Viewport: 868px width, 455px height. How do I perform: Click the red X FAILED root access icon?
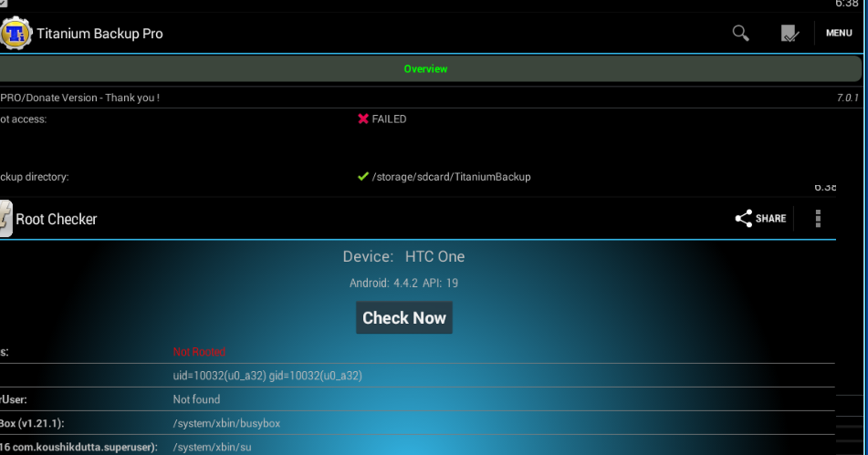363,119
